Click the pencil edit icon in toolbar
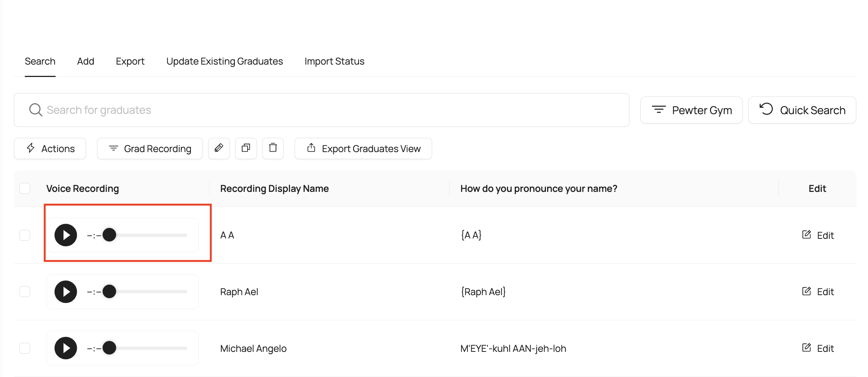Screen dimensions: 868x377 pos(219,148)
